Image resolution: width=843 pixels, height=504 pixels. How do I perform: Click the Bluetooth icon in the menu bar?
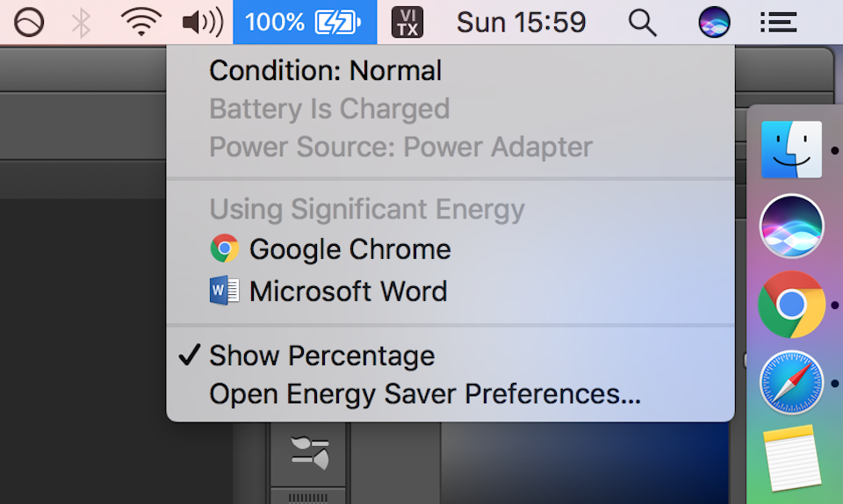81,22
